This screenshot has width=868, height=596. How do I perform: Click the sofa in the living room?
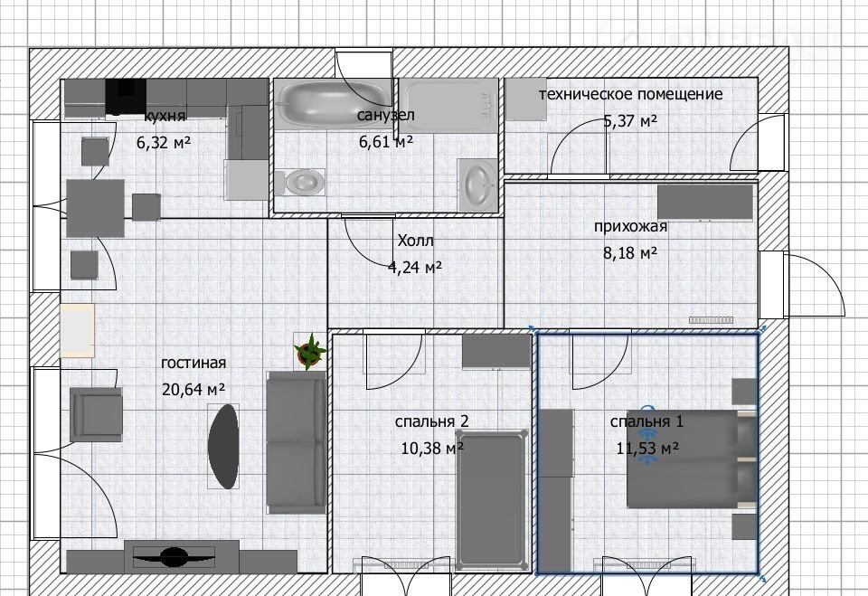pos(295,441)
